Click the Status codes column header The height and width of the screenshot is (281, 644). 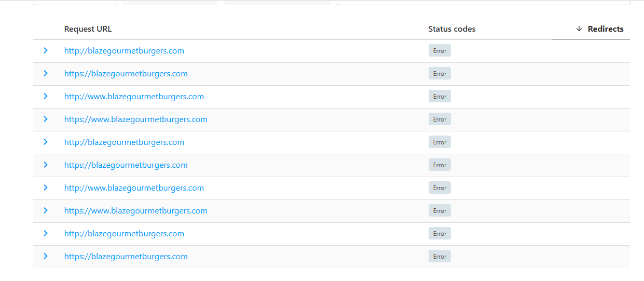pos(451,29)
